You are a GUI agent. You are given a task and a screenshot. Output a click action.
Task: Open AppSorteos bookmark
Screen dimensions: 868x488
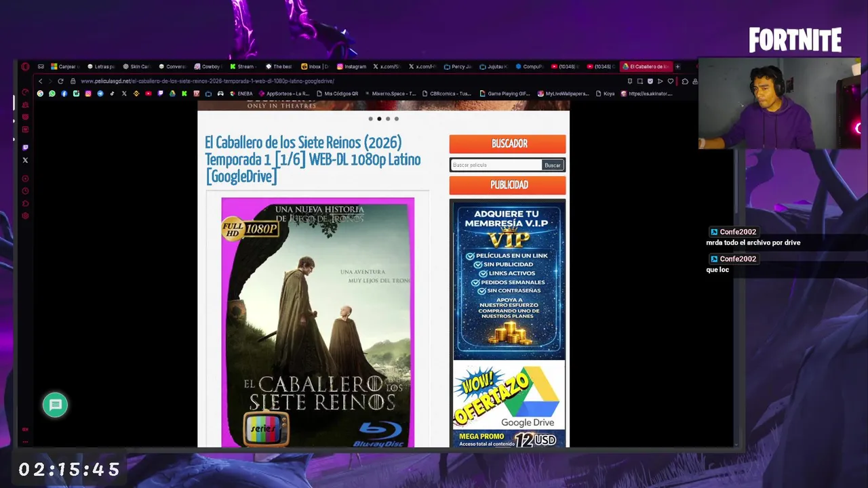click(284, 94)
